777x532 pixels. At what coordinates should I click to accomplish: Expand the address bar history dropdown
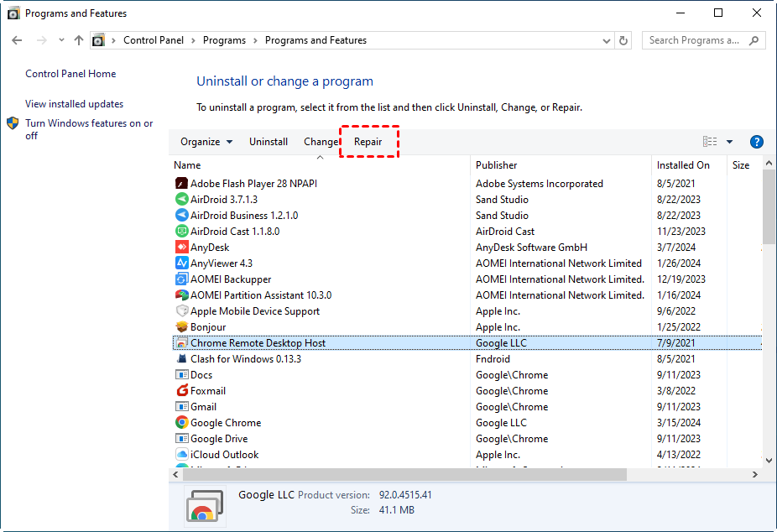(x=607, y=40)
